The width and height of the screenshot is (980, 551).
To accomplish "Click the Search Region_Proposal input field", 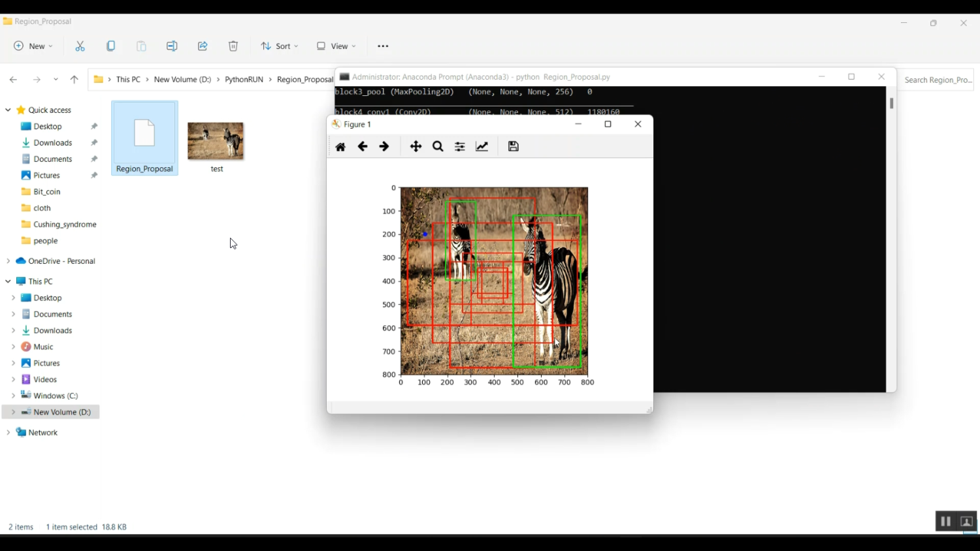I will coord(938,80).
